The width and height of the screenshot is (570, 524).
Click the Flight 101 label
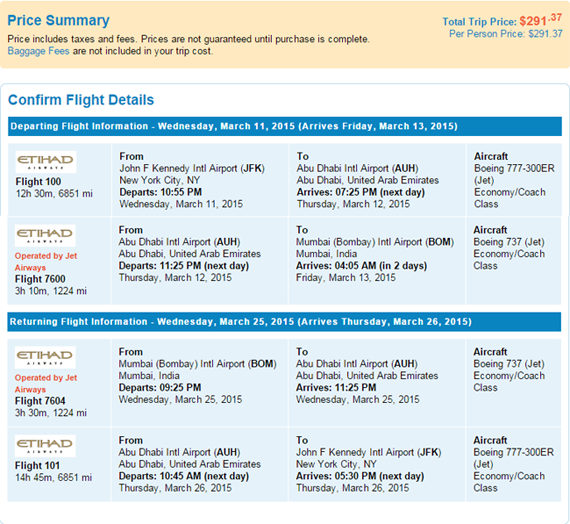coord(37,465)
